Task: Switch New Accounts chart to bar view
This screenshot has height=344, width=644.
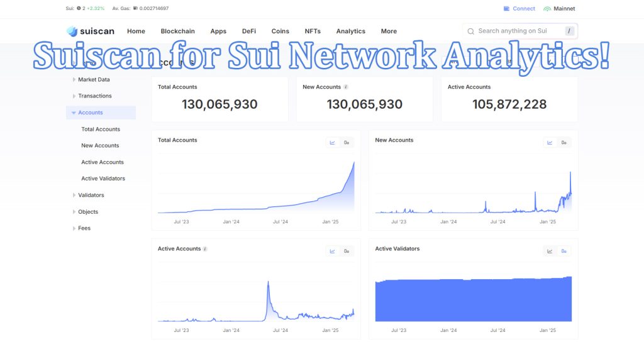Action: tap(564, 143)
